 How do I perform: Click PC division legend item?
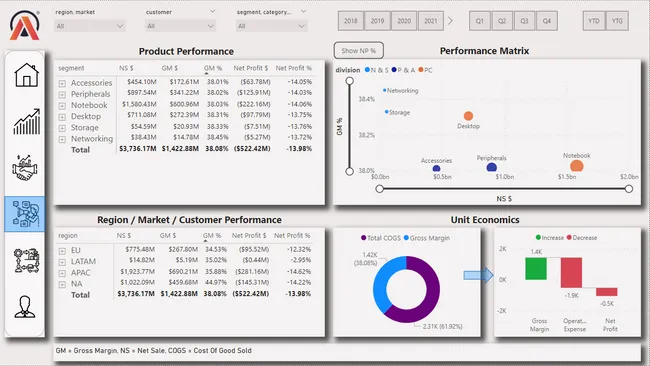425,70
